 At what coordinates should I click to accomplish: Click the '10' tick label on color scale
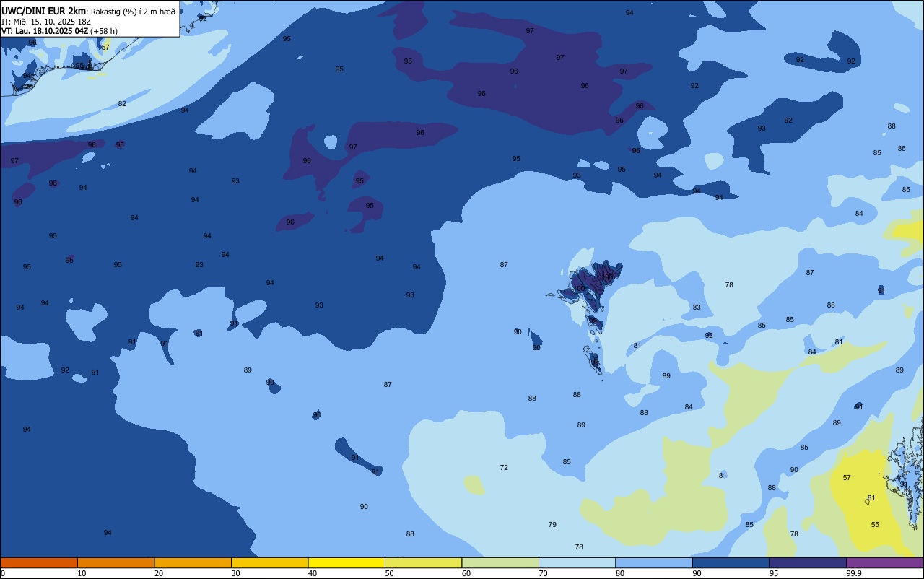click(82, 573)
